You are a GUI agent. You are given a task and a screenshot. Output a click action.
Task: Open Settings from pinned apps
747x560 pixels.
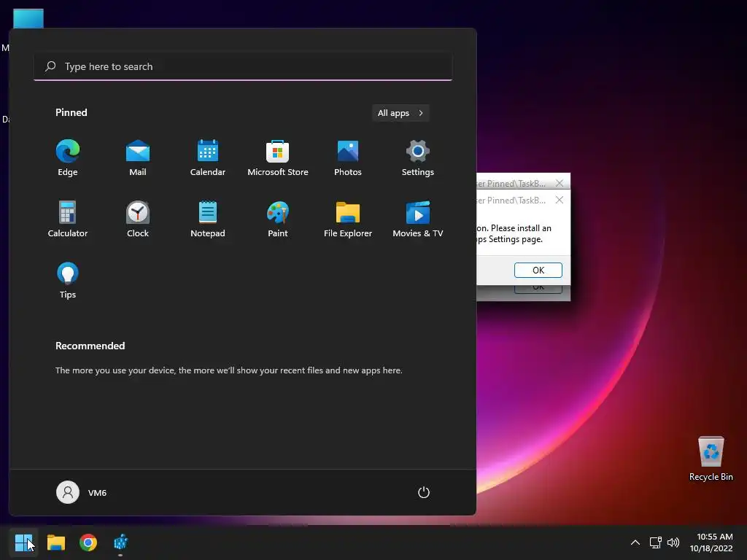click(418, 157)
